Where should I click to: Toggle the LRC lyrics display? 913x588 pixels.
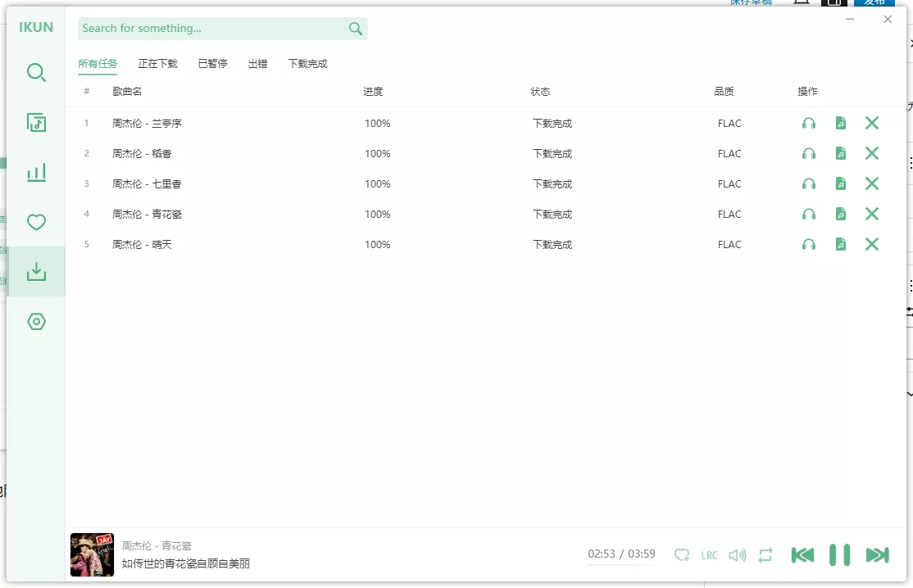click(x=709, y=555)
